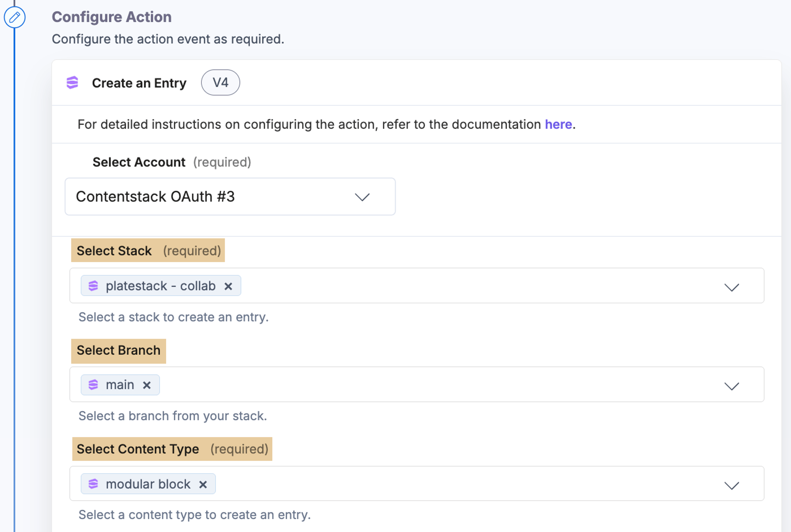
Task: Remove the main branch chip
Action: point(147,385)
